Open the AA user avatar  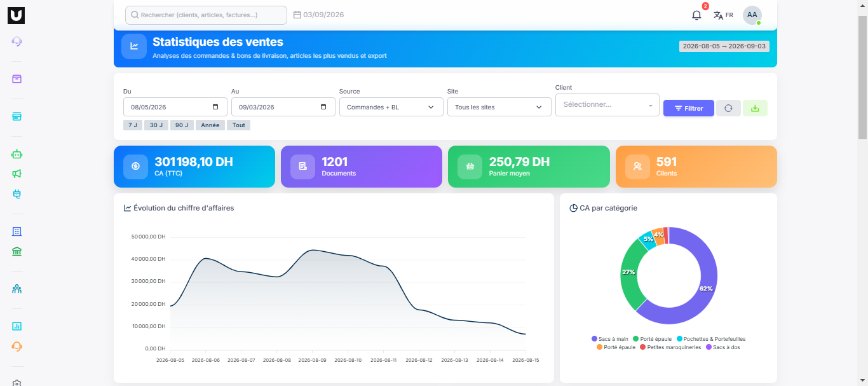pos(752,15)
